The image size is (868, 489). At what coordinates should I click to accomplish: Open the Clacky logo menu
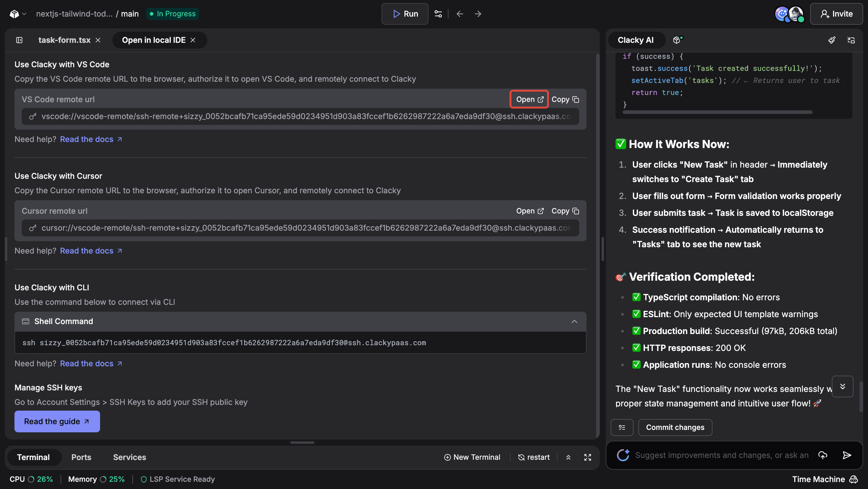[17, 14]
